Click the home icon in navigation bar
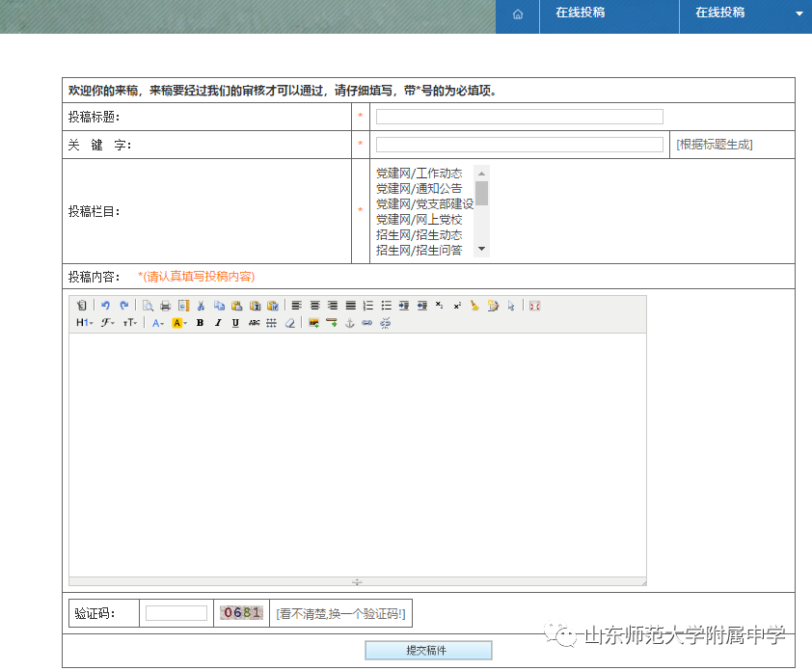Viewport: 812px width, 671px height. point(518,14)
